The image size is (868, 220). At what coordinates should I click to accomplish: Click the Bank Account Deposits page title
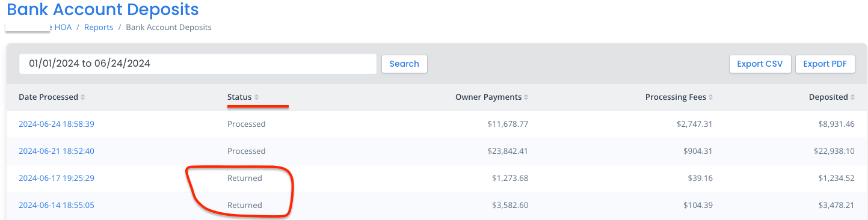point(103,9)
